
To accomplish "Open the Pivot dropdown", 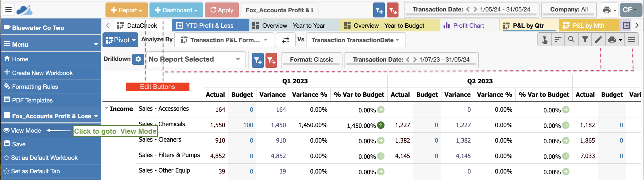I will pos(120,40).
